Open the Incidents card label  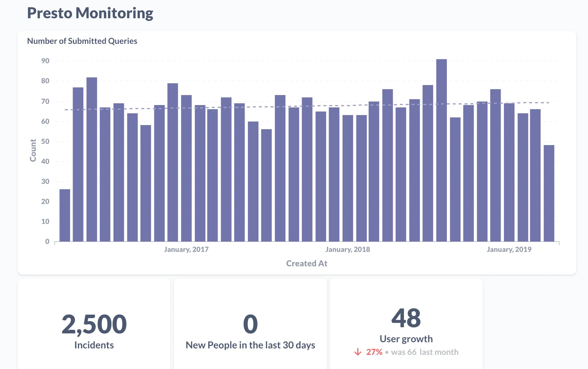click(94, 345)
